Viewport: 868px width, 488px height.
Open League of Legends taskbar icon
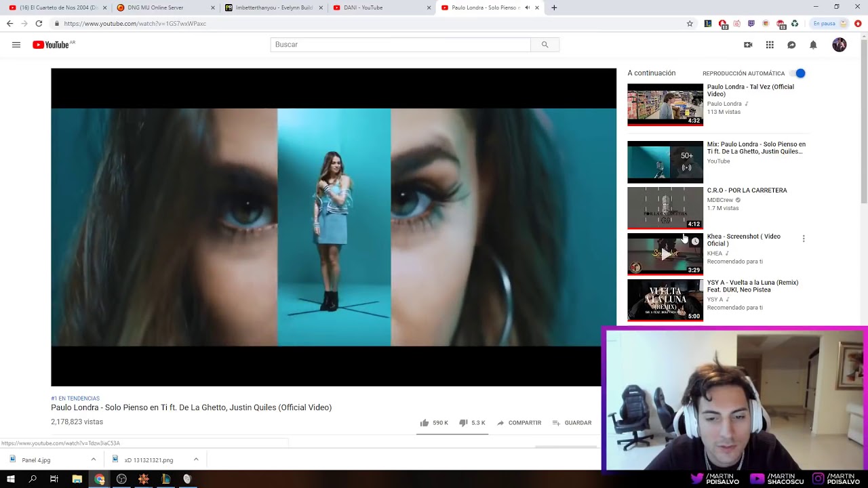click(x=165, y=479)
